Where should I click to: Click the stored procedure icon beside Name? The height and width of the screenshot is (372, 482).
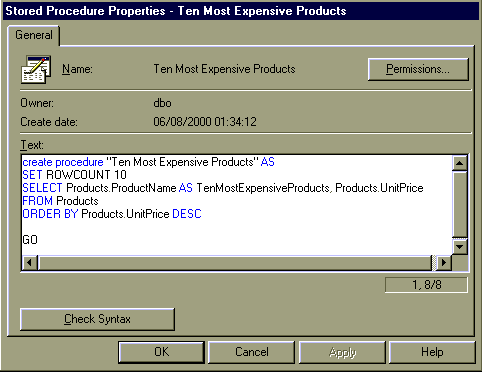[x=36, y=69]
